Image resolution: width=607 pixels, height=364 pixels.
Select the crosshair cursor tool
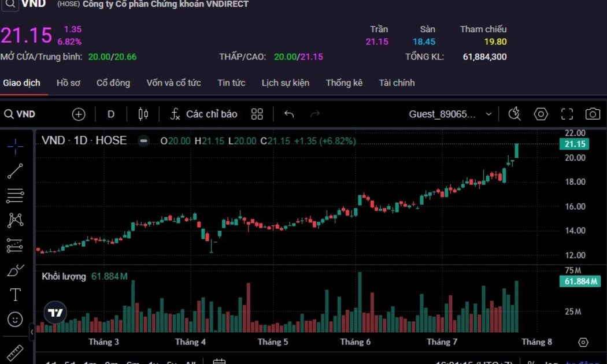[16, 146]
